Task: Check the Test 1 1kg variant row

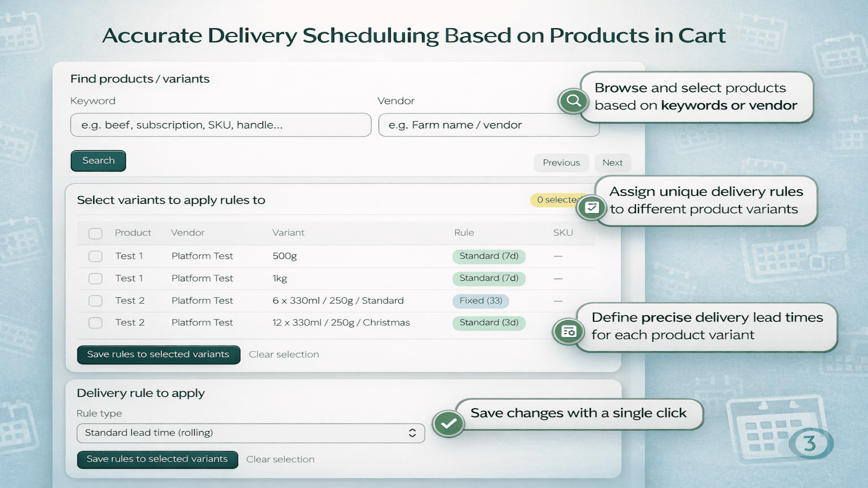Action: click(x=95, y=278)
